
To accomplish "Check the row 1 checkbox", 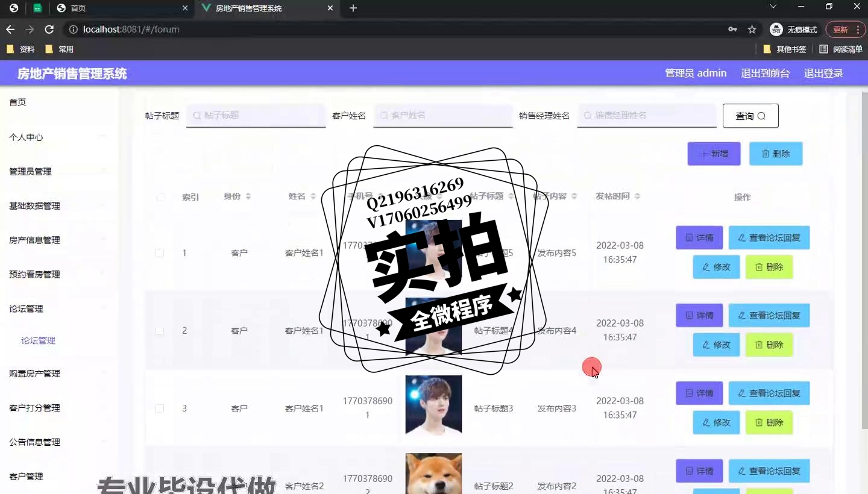I will click(160, 253).
